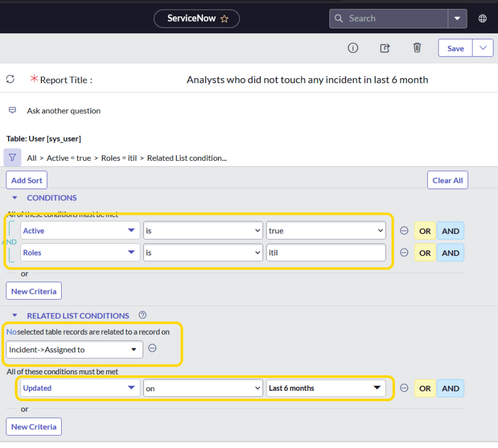Open the Incident->Assigned to dropdown
Screen dimensions: 498x448
click(x=74, y=349)
